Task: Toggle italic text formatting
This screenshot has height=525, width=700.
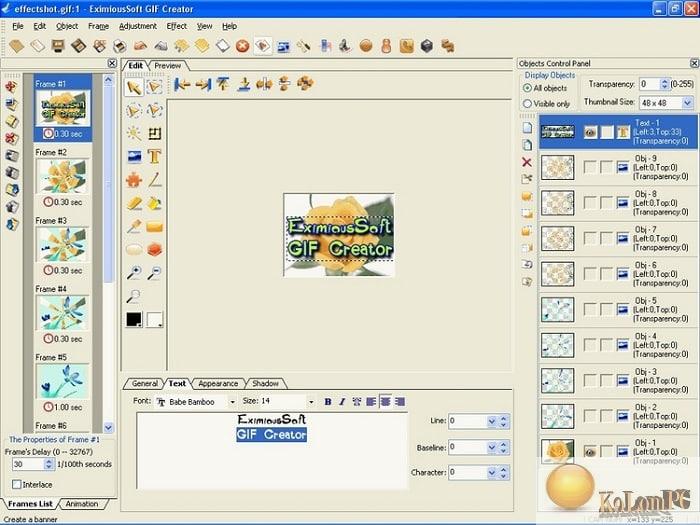Action: pyautogui.click(x=342, y=402)
